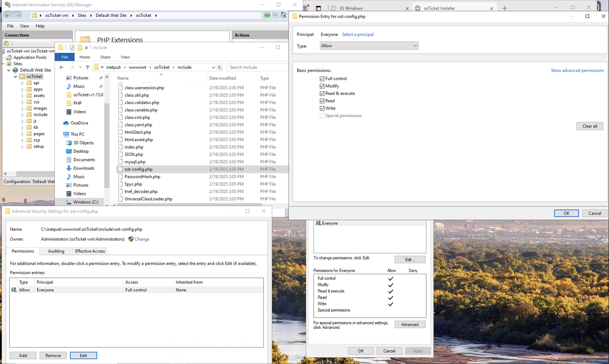Switch to the Home ribbon tab

pos(85,57)
